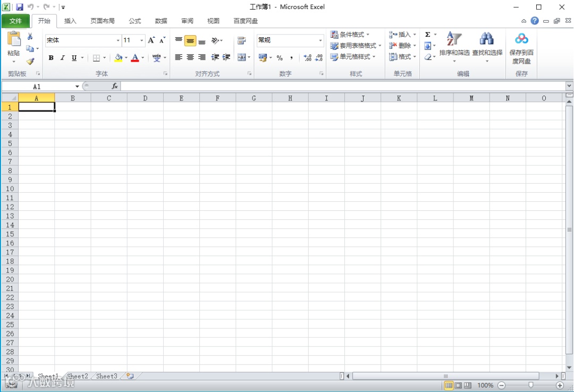Screen dimensions: 574x392
Task: Apply red font color icon
Action: pos(134,58)
